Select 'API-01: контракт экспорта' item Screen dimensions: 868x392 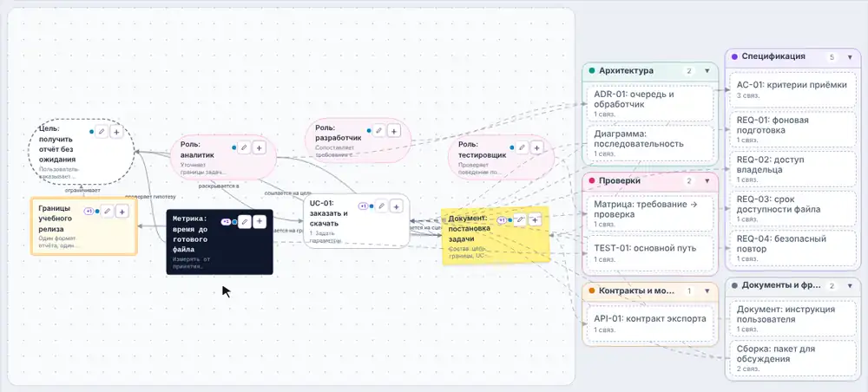650,323
